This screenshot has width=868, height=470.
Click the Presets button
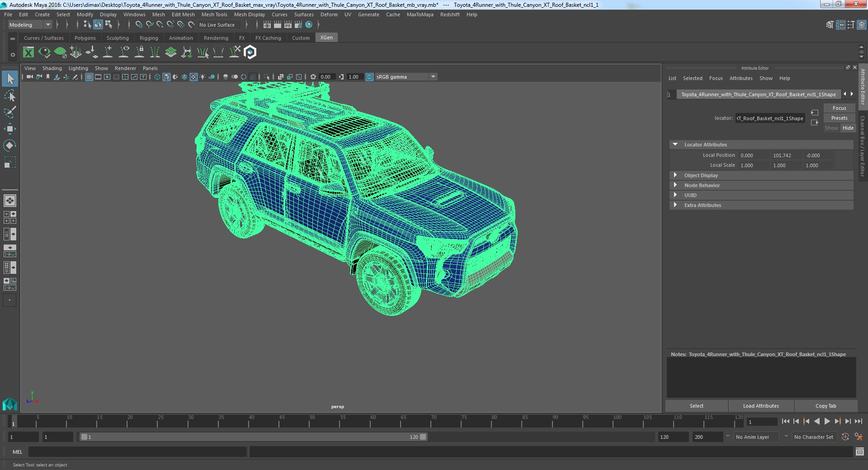[839, 118]
